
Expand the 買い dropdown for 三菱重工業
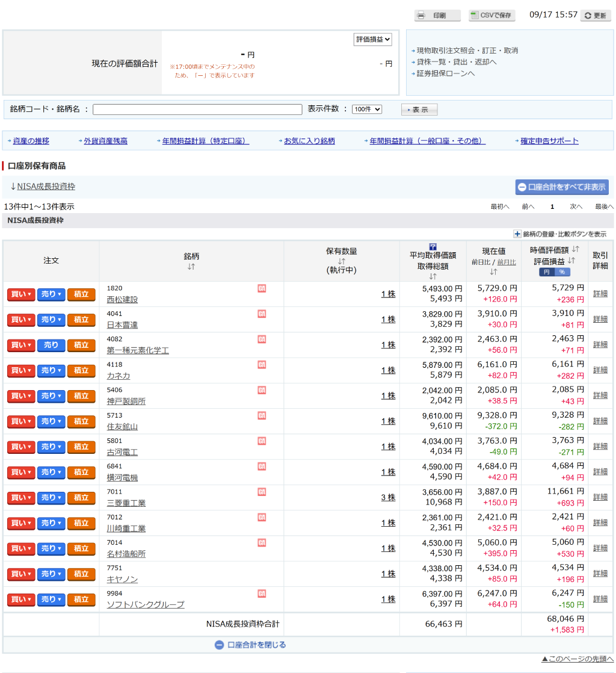point(21,498)
